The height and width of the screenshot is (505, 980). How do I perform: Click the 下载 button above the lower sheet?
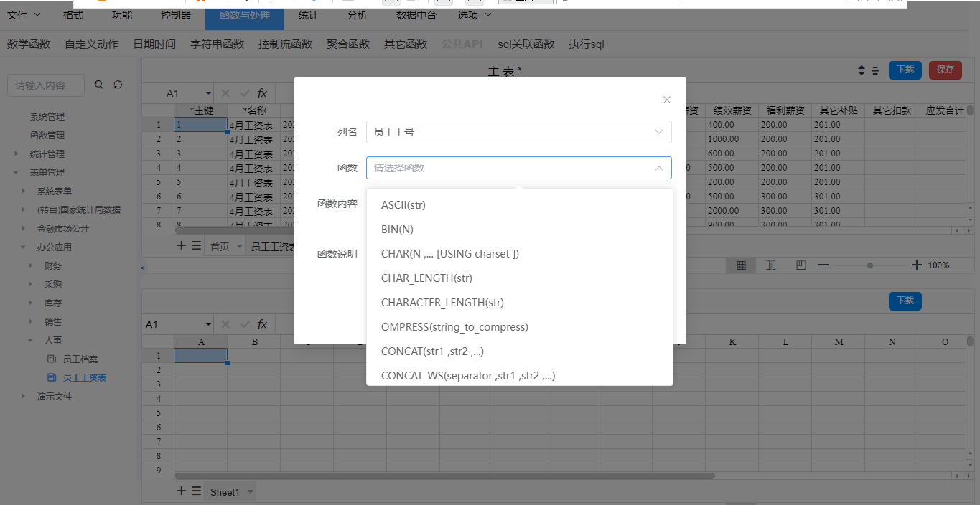(905, 301)
